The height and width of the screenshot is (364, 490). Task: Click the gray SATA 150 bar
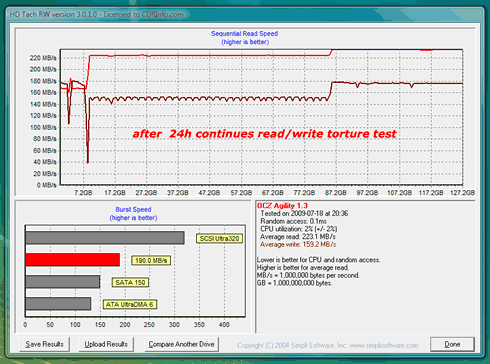pos(63,282)
